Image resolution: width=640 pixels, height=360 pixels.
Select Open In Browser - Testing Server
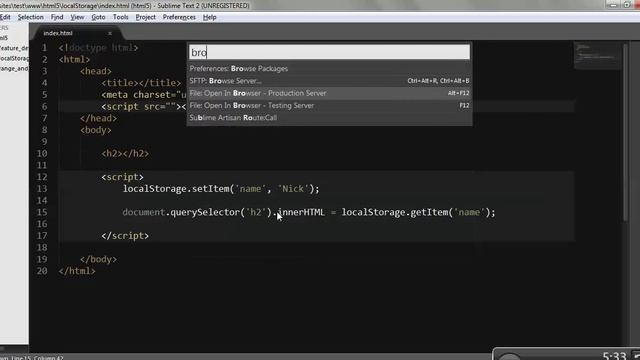pyautogui.click(x=329, y=105)
